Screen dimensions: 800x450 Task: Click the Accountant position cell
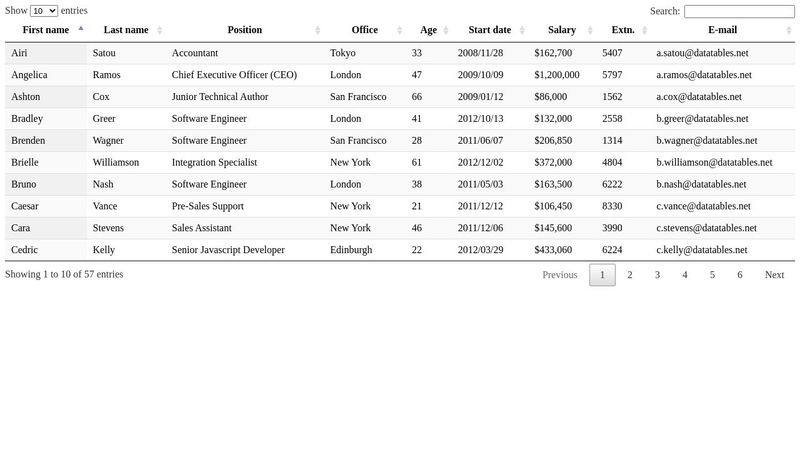245,53
